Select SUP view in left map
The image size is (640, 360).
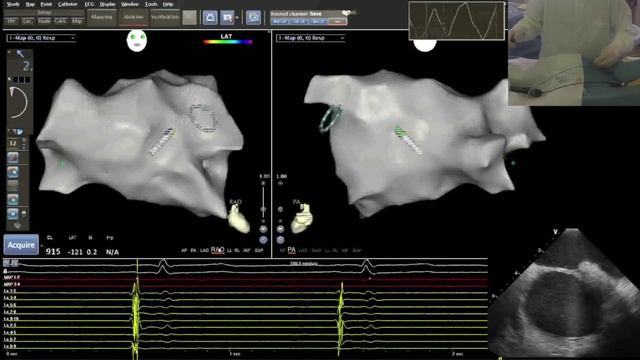coord(259,250)
